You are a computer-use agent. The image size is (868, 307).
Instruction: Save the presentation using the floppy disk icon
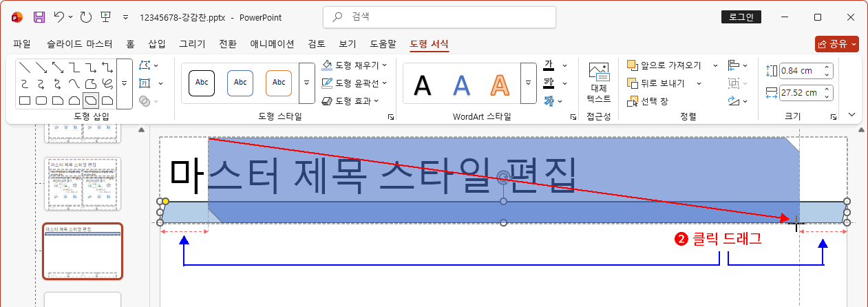(x=40, y=17)
